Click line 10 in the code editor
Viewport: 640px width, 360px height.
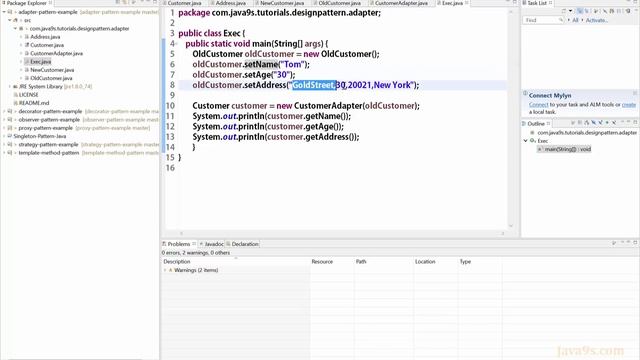tap(306, 106)
